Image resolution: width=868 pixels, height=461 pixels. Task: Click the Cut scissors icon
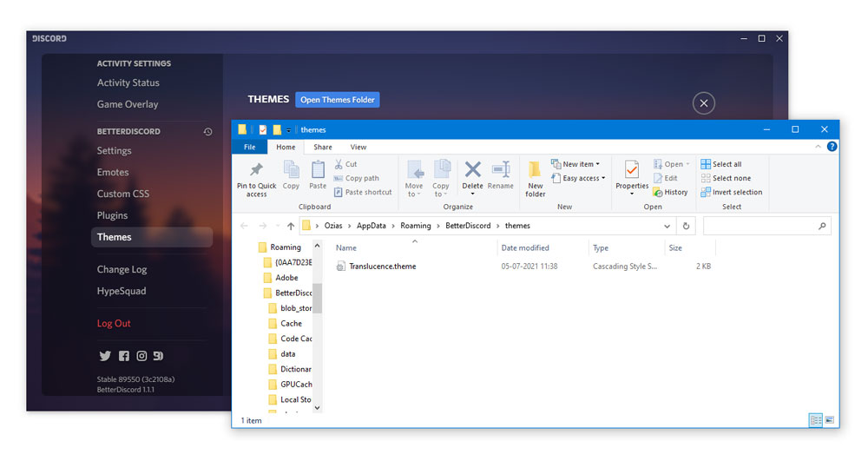(339, 164)
